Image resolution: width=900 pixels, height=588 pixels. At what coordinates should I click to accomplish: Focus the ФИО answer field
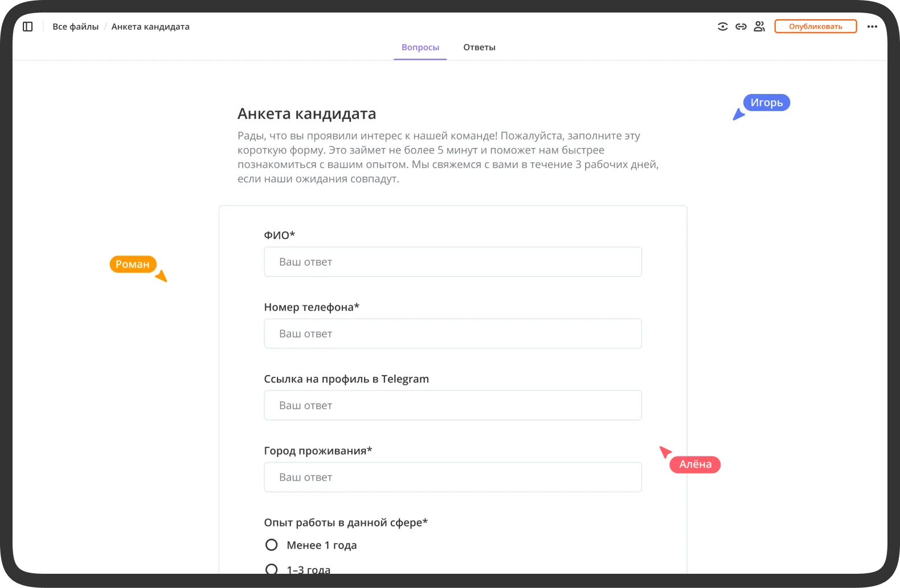pyautogui.click(x=453, y=262)
